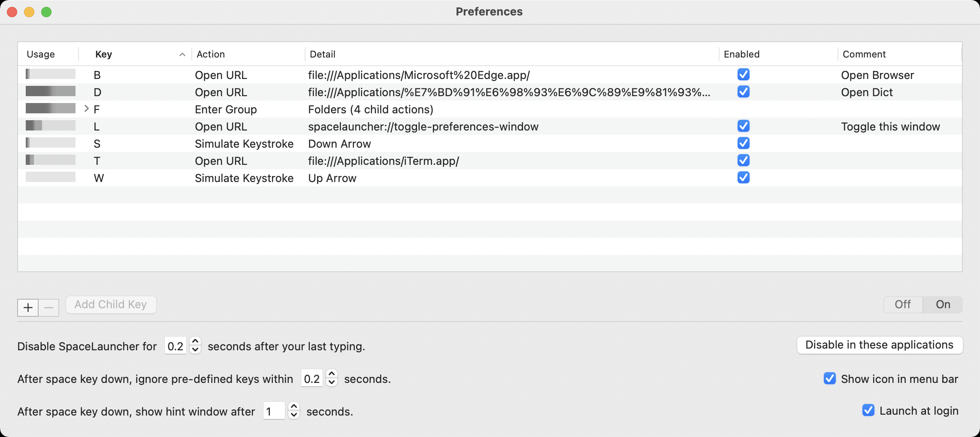980x437 pixels.
Task: Click the Add Child Key button
Action: 111,304
